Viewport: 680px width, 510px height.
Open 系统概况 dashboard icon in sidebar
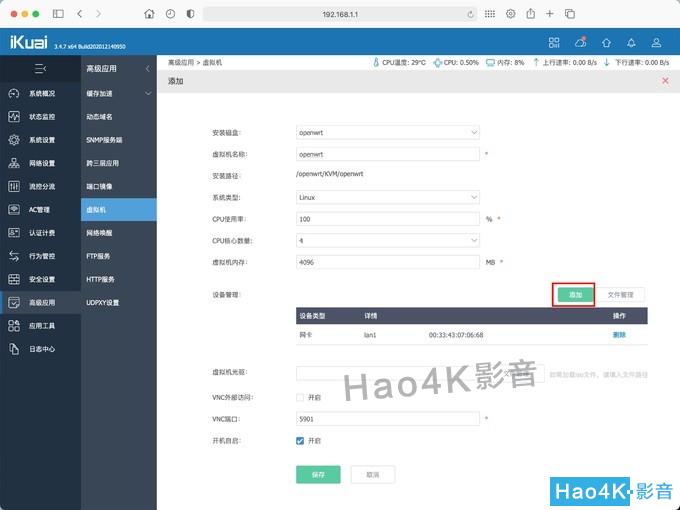tap(14, 93)
